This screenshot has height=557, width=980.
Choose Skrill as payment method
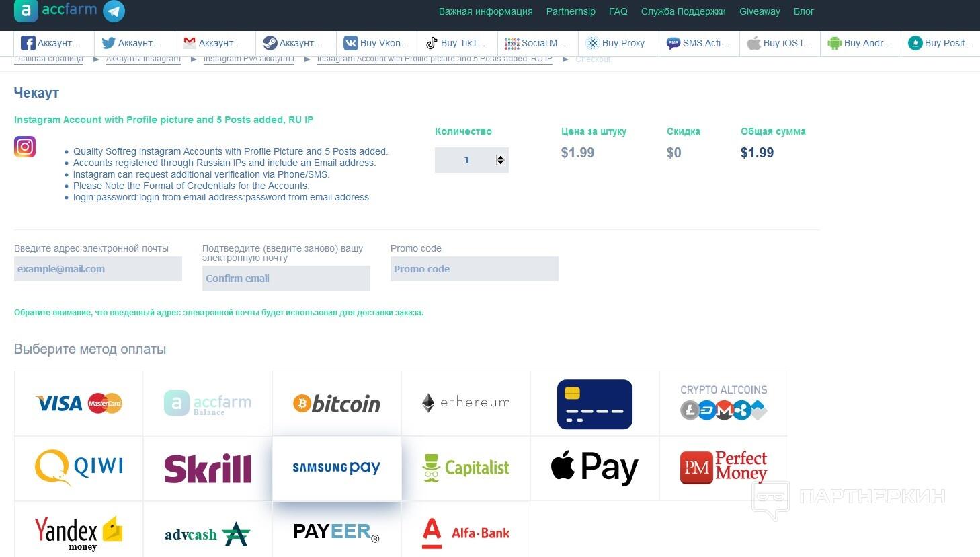tap(208, 468)
